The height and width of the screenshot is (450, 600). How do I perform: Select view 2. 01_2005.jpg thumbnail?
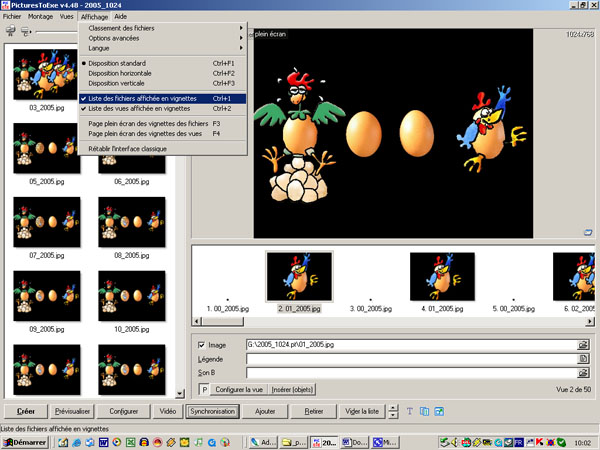coord(299,276)
